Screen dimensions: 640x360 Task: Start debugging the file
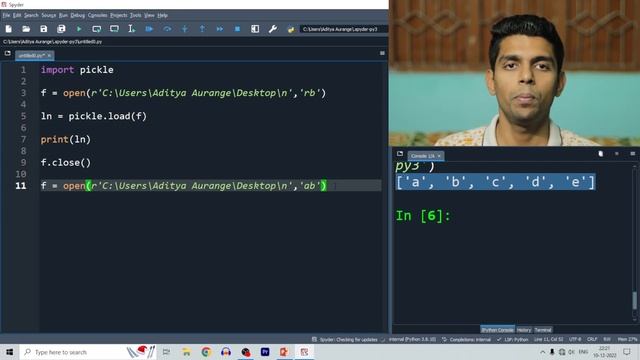click(x=149, y=29)
